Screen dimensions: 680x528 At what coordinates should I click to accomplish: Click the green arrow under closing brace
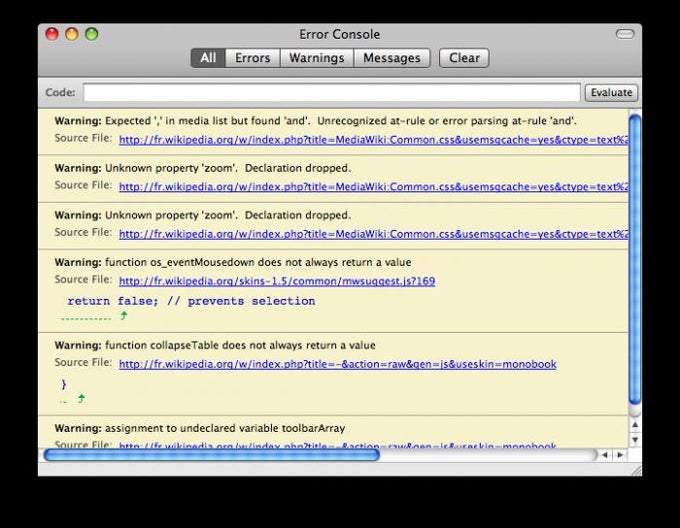coord(81,398)
